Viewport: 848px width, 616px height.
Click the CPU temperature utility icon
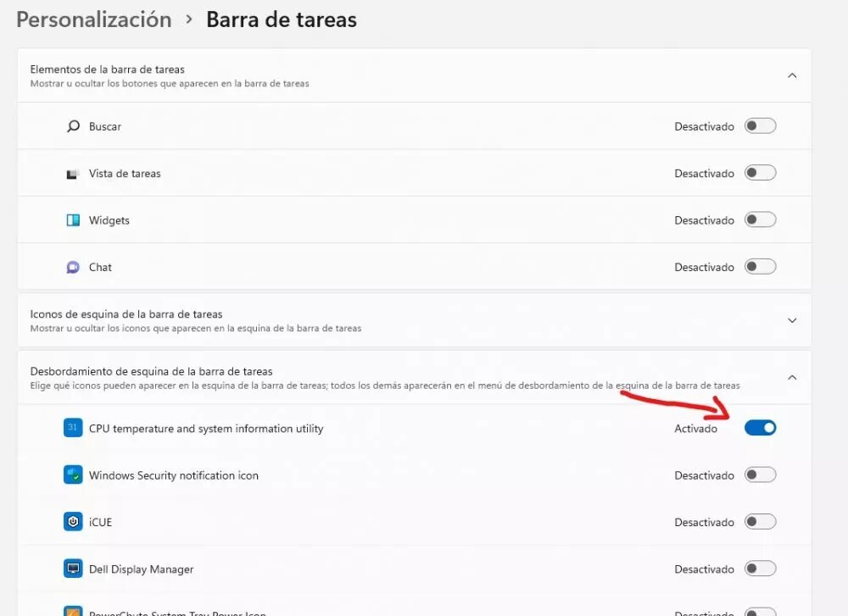tap(73, 428)
